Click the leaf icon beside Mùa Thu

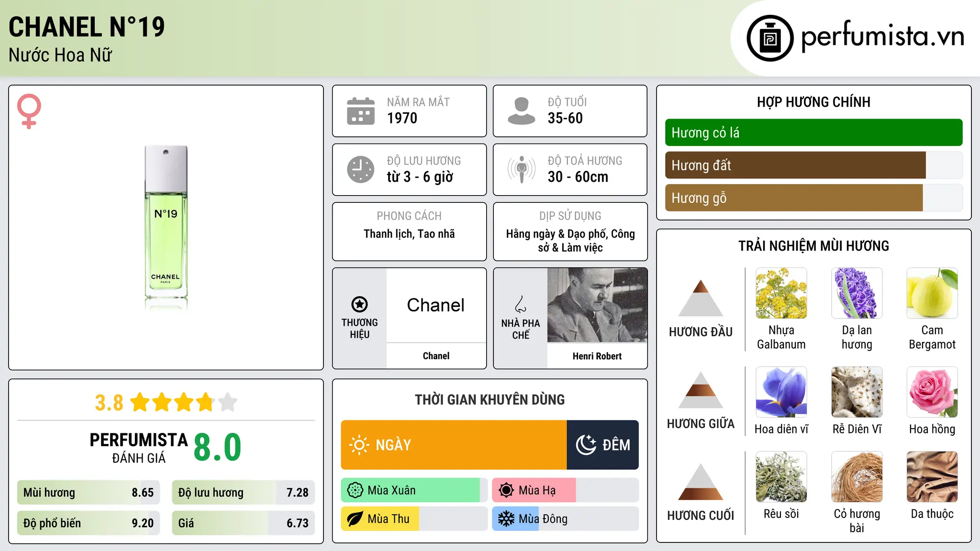(355, 519)
